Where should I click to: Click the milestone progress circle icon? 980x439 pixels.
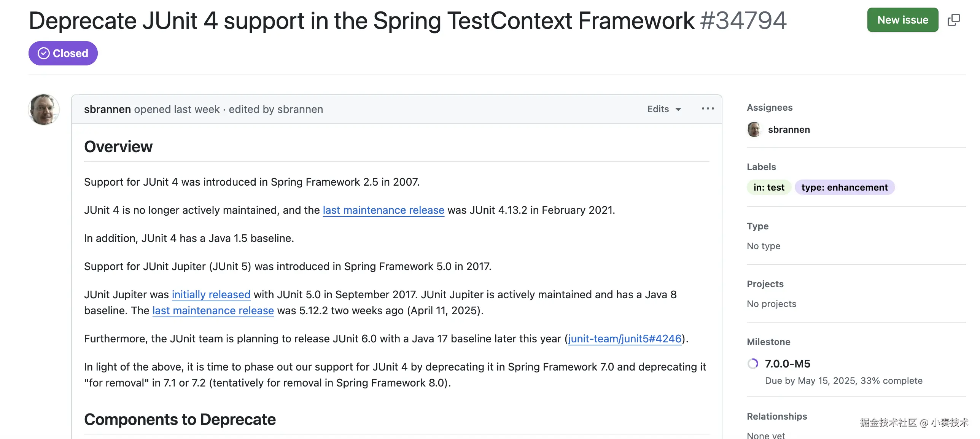click(x=752, y=364)
